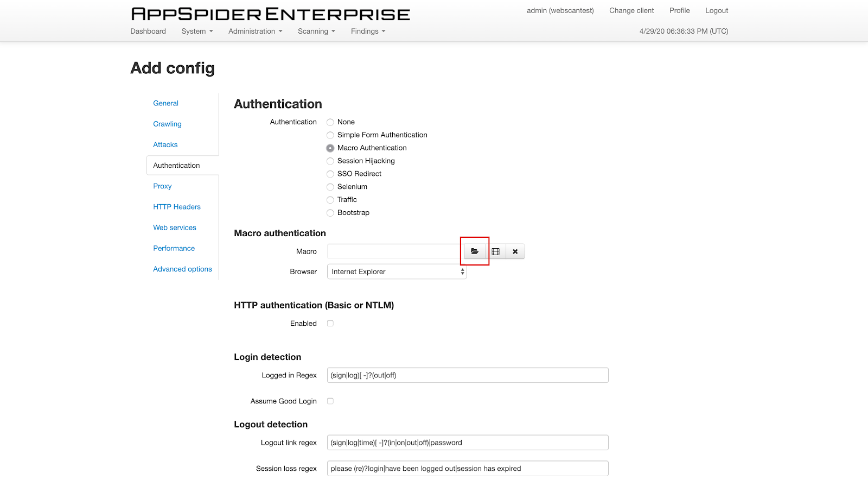Open the Advanced options tab
The width and height of the screenshot is (868, 486).
click(182, 269)
